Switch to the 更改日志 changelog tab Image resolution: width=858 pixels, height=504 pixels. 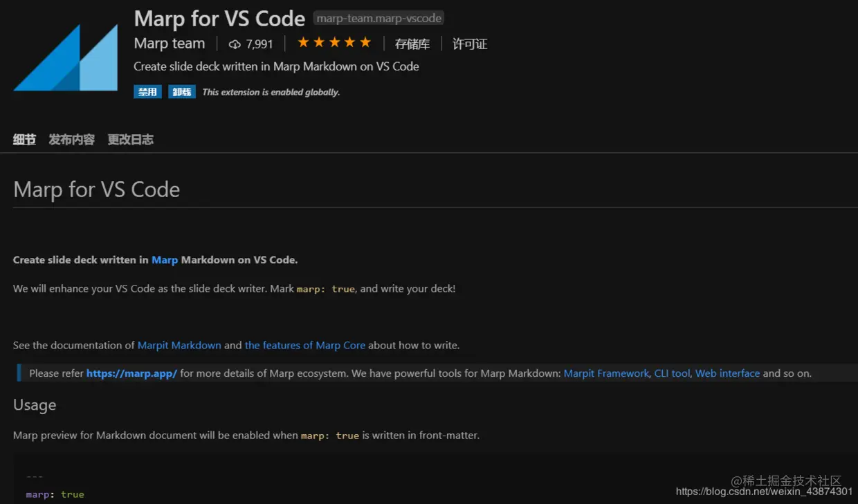(131, 140)
